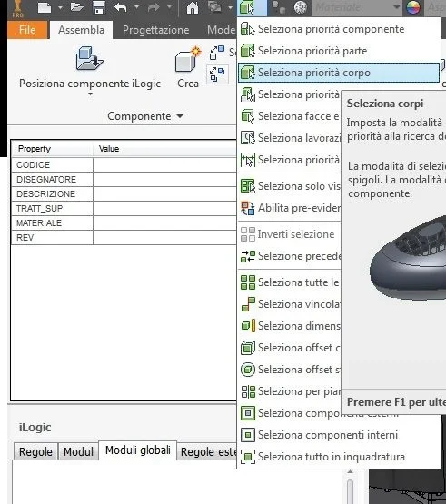Click the Save floppy disk icon
The height and width of the screenshot is (504, 446).
pos(99,7)
